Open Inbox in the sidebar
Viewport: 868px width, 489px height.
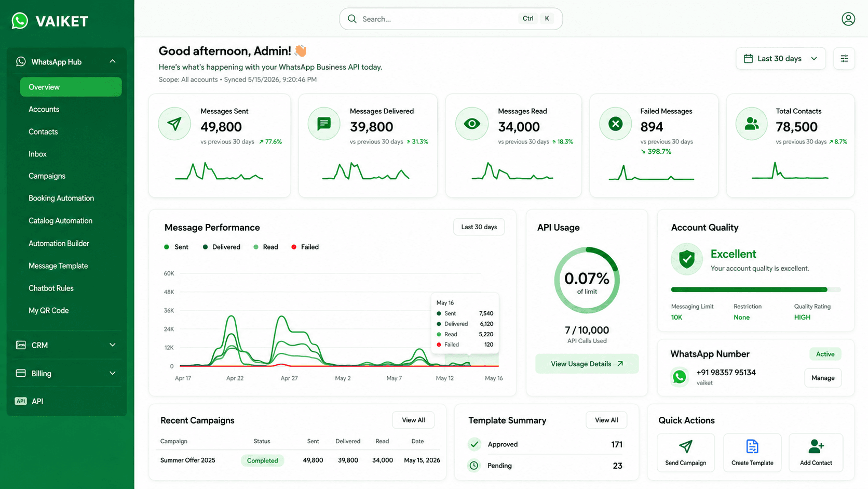click(37, 154)
